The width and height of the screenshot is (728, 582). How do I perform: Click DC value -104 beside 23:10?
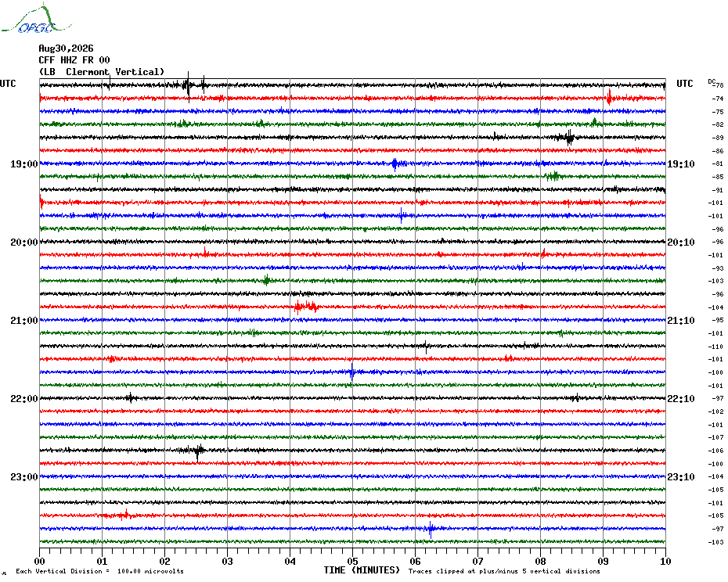(x=716, y=476)
